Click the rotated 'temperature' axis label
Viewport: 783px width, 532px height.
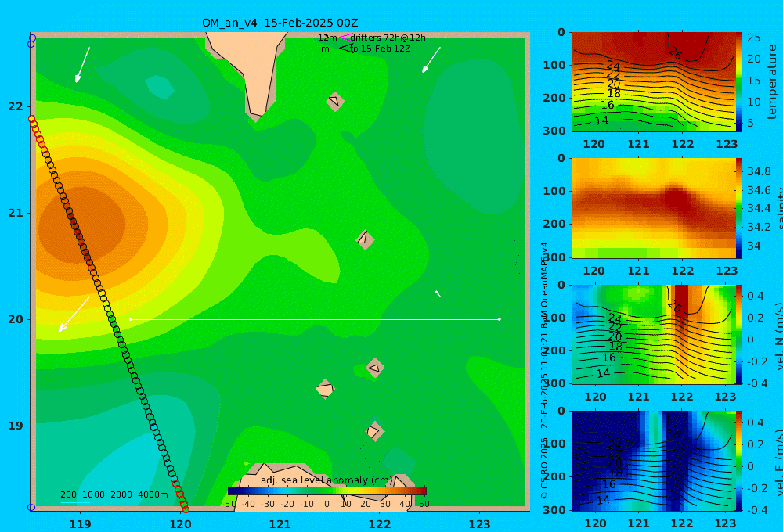[x=772, y=82]
